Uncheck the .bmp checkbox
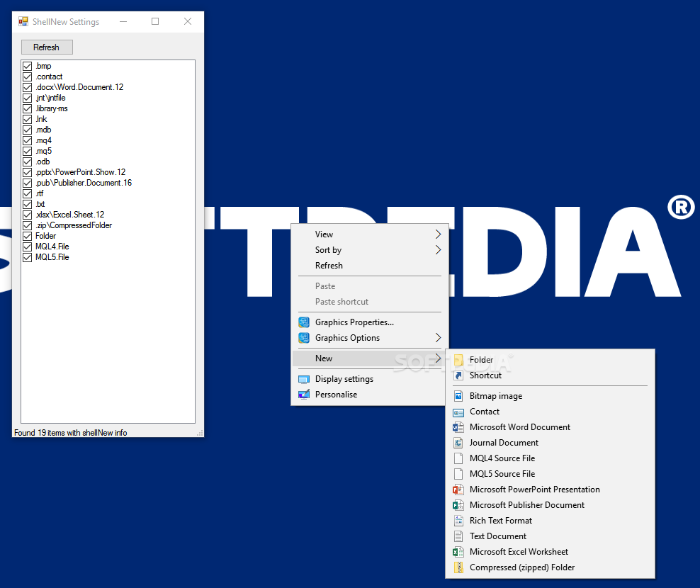The image size is (700, 588). (27, 66)
